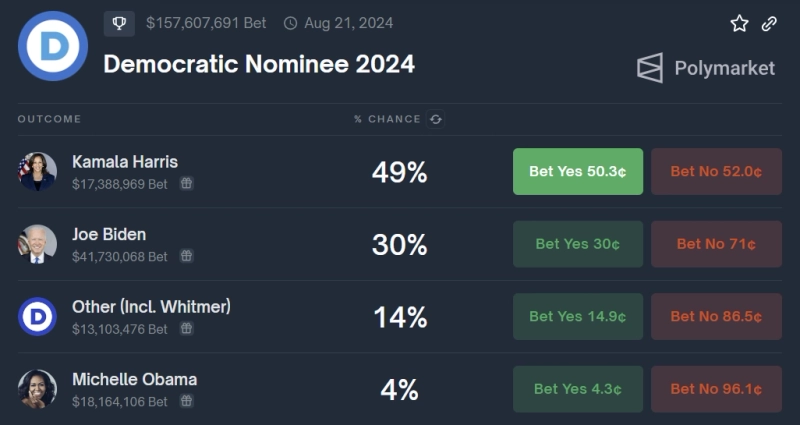Click the gift icon under Michelle Obama
This screenshot has height=425, width=800.
click(x=187, y=401)
